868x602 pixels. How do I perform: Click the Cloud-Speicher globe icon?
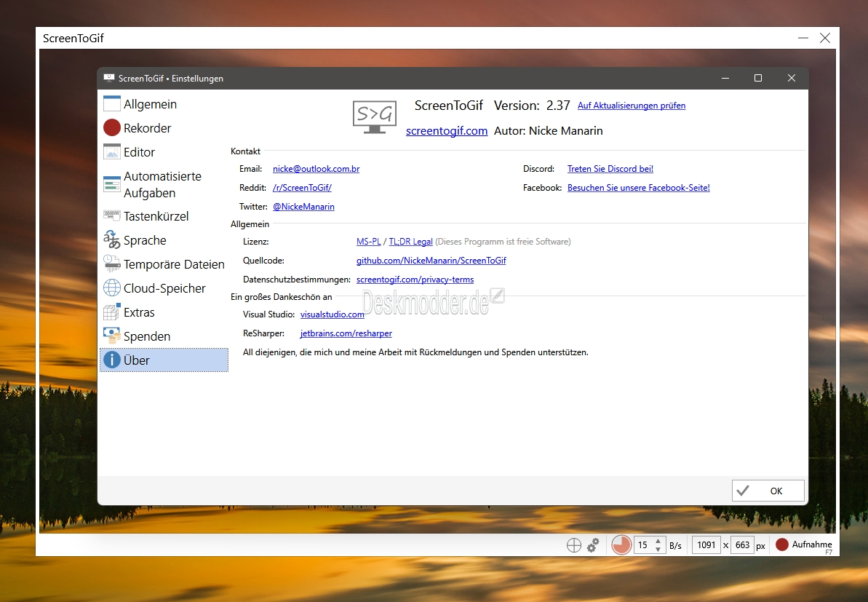click(112, 288)
